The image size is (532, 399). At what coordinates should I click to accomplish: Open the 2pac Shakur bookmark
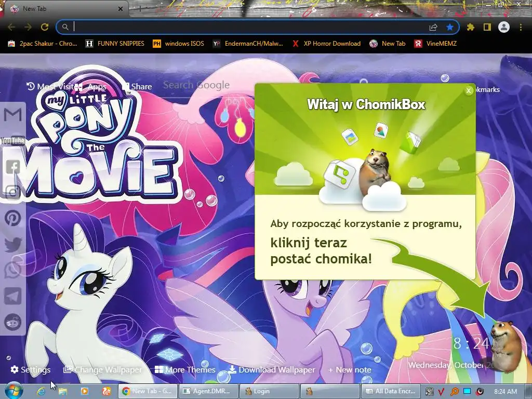[43, 44]
